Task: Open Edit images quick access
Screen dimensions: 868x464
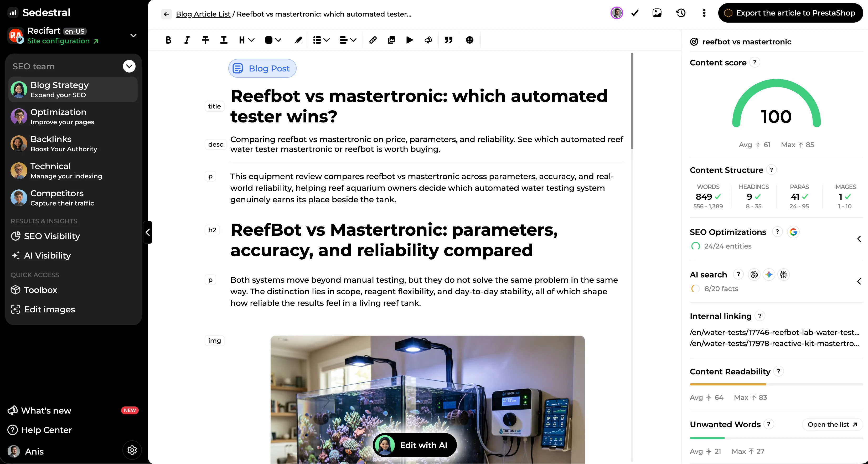Action: point(43,310)
